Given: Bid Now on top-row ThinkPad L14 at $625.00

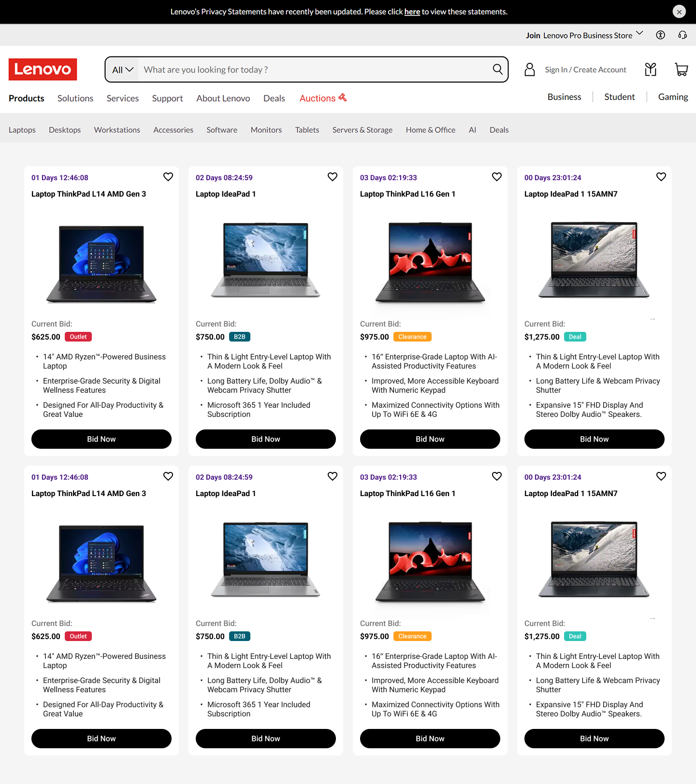Looking at the screenshot, I should [101, 439].
